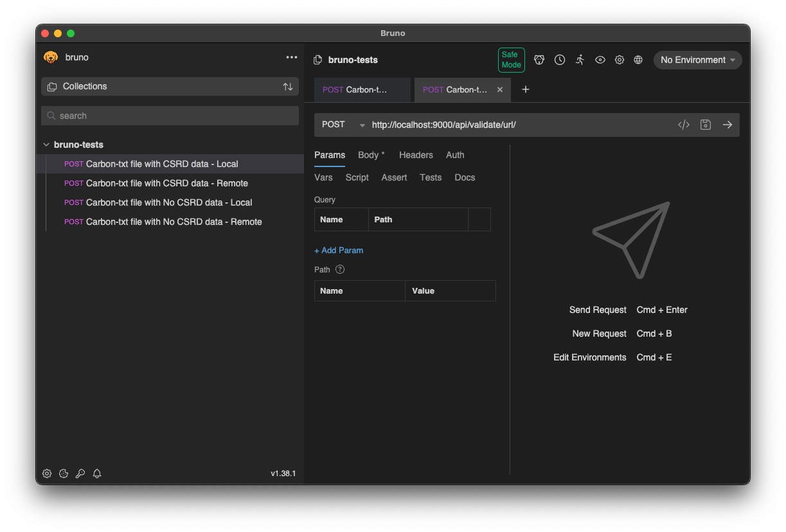This screenshot has width=786, height=532.
Task: Click the + Add Param link
Action: pyautogui.click(x=339, y=251)
